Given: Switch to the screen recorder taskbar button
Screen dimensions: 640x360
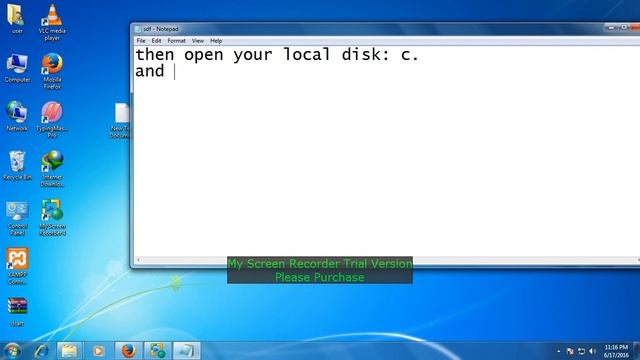Looking at the screenshot, I should tap(158, 351).
